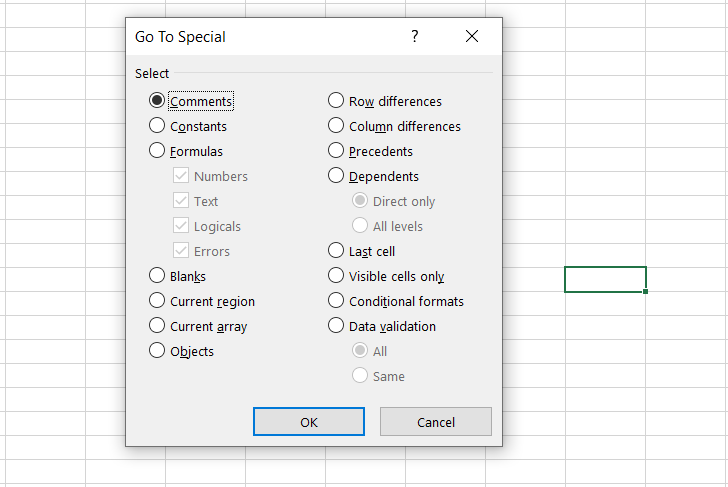
Task: Close the Go To Special dialog
Action: click(472, 36)
